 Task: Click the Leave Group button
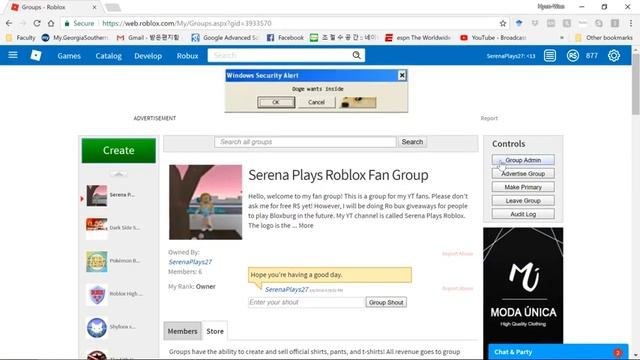click(523, 200)
